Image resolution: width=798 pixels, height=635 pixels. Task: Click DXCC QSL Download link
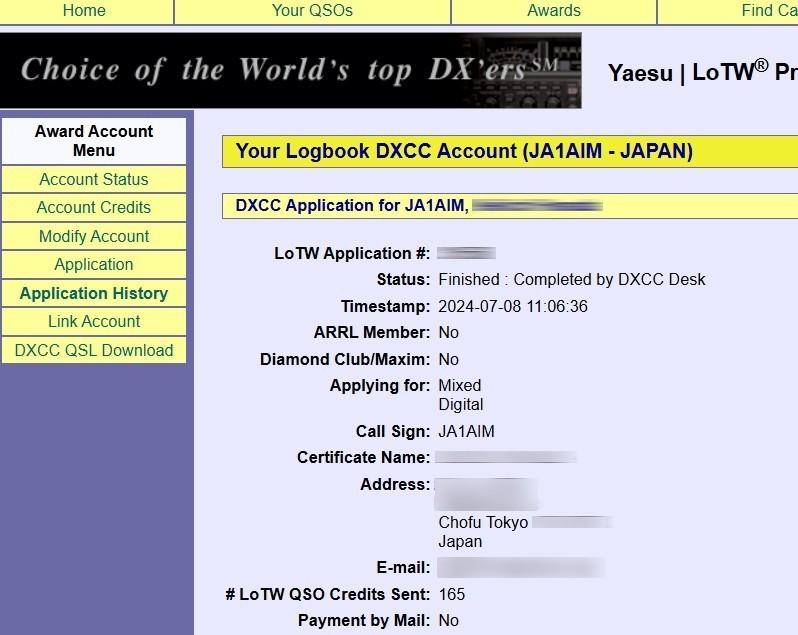tap(94, 351)
